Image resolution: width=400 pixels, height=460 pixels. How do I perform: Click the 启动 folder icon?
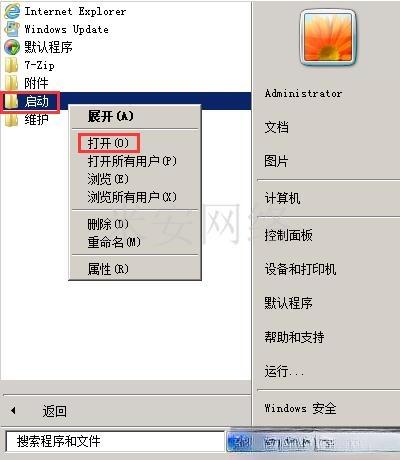[11, 101]
